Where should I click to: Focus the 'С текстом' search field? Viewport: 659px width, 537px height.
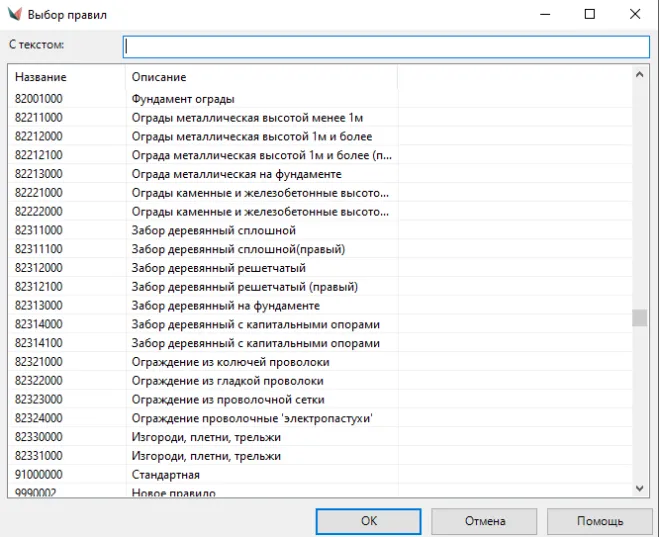tap(386, 47)
